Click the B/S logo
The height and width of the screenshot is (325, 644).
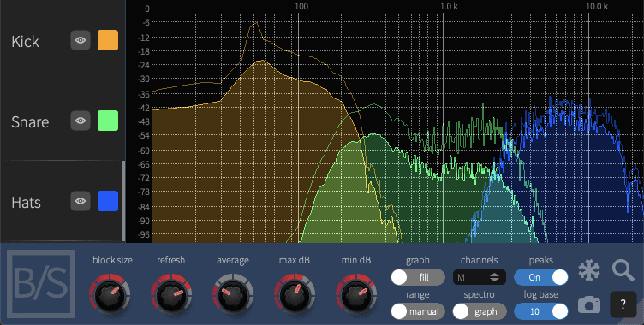[41, 284]
